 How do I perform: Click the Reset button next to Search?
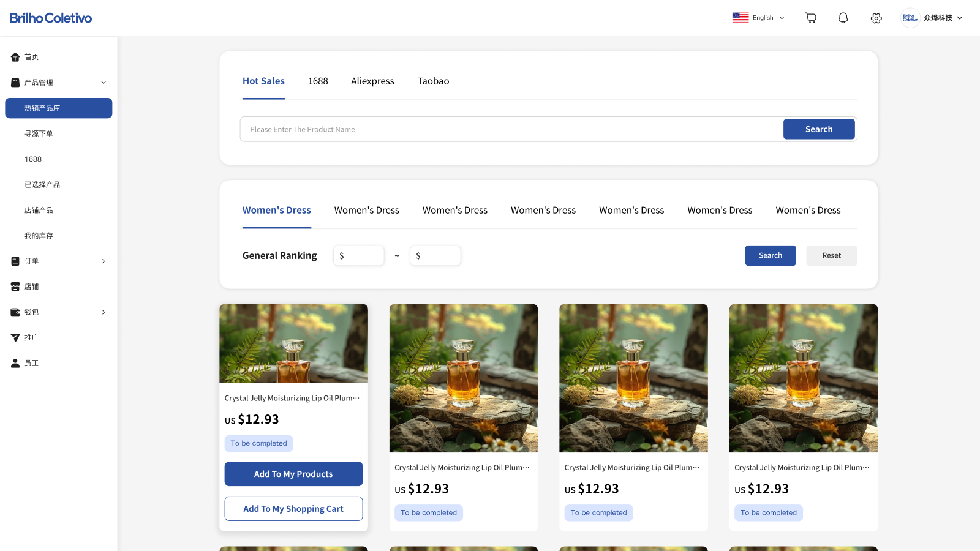[x=831, y=255]
